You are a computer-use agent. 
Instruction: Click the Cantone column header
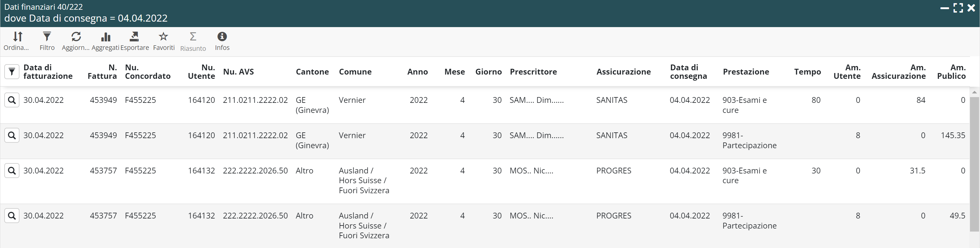[312, 72]
